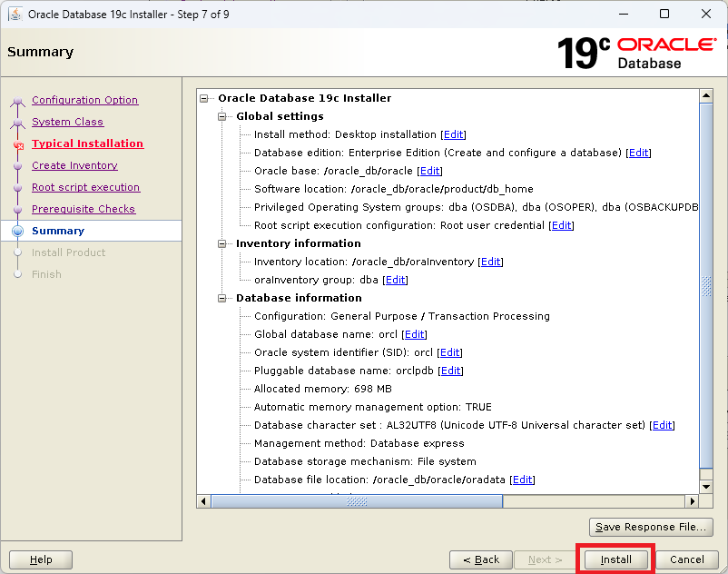
Task: Open the Root script execution step
Action: [85, 187]
